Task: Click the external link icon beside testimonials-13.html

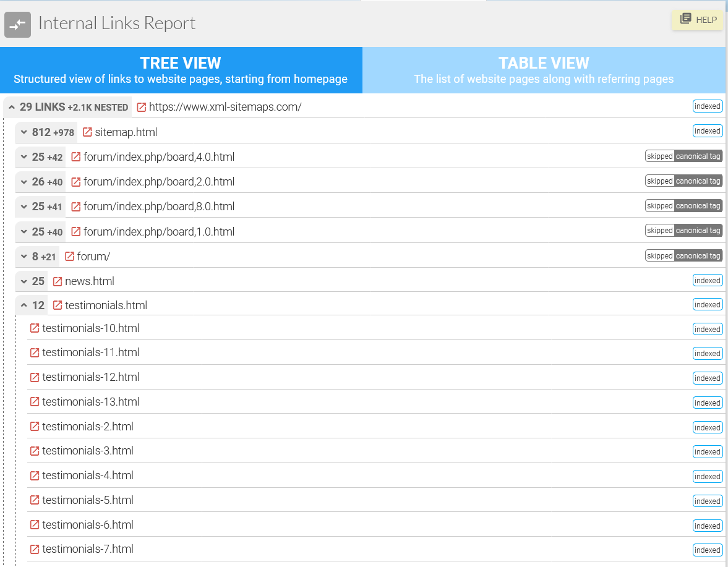Action: (34, 402)
